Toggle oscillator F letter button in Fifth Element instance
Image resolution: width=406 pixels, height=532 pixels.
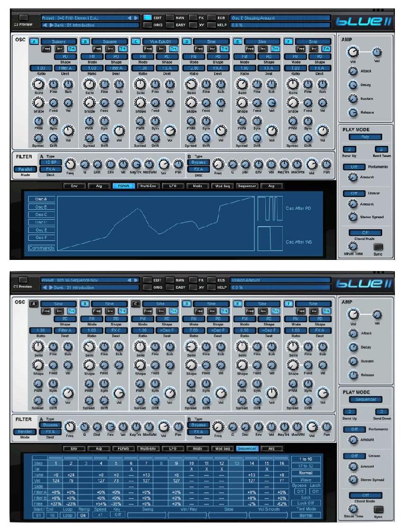click(288, 41)
